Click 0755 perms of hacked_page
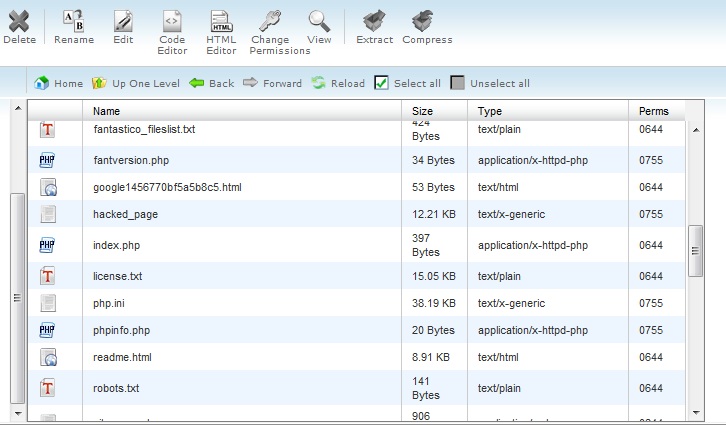The width and height of the screenshot is (726, 425). [x=651, y=214]
